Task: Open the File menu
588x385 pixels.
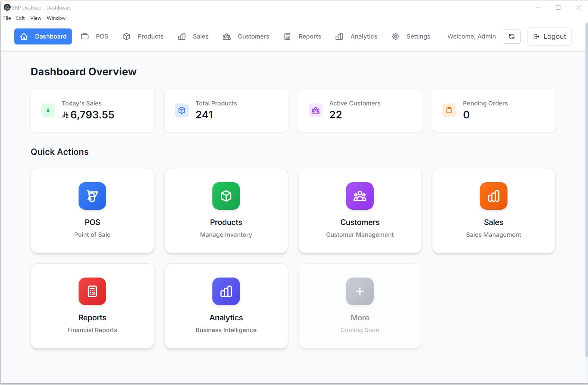Action: pyautogui.click(x=7, y=18)
